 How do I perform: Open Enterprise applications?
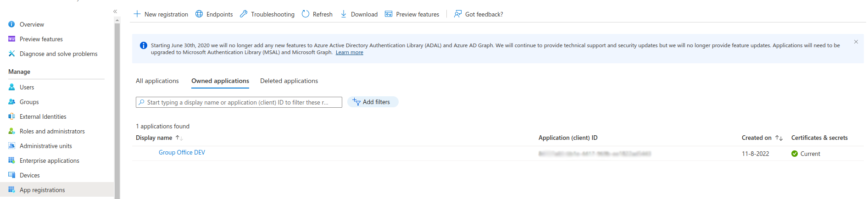[x=49, y=160]
